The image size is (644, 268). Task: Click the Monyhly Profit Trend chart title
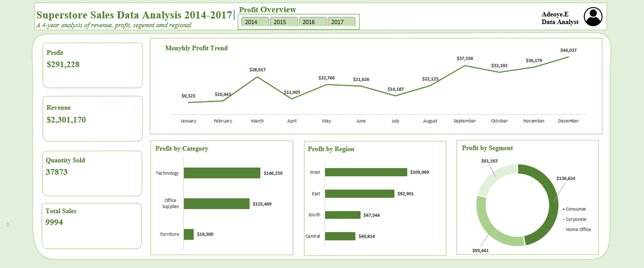point(196,48)
